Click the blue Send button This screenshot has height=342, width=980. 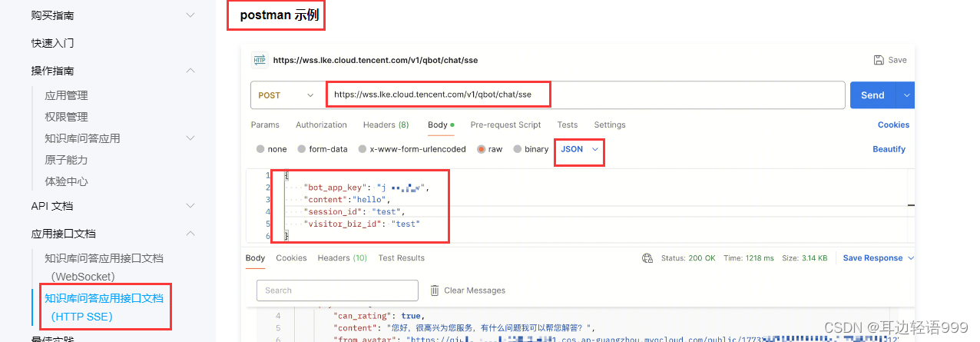(872, 95)
